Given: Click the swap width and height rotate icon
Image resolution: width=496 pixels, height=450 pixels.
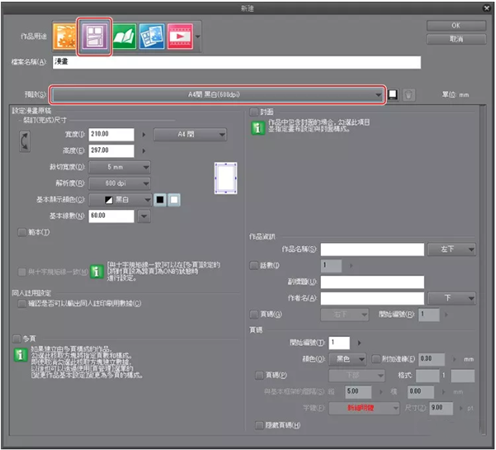Looking at the screenshot, I should (x=25, y=141).
